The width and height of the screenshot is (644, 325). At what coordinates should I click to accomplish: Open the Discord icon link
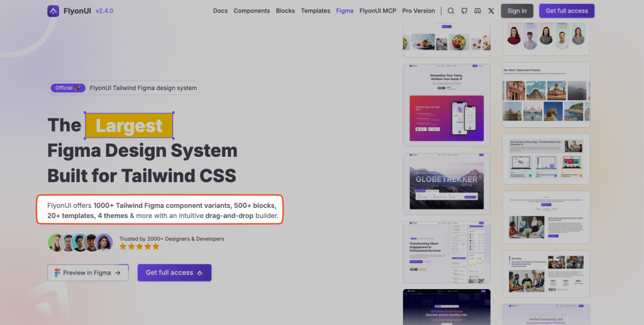point(478,11)
